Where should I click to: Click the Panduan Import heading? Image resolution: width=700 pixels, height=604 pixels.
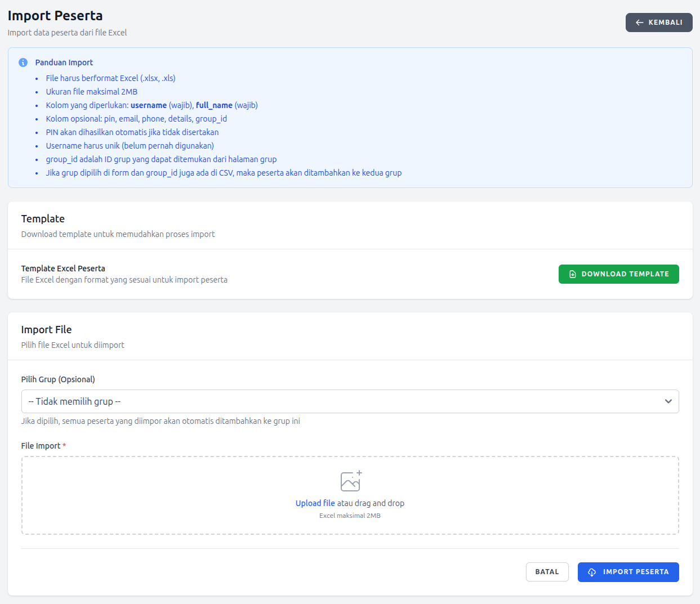point(64,62)
